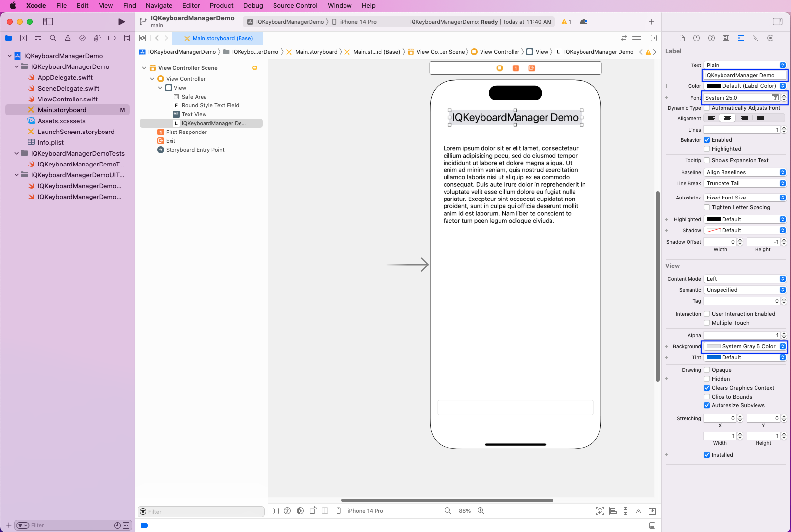Toggle Clips to Bounds checkbox

(707, 397)
